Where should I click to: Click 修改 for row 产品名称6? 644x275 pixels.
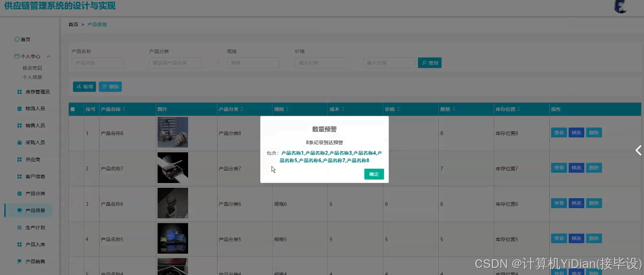point(576,203)
